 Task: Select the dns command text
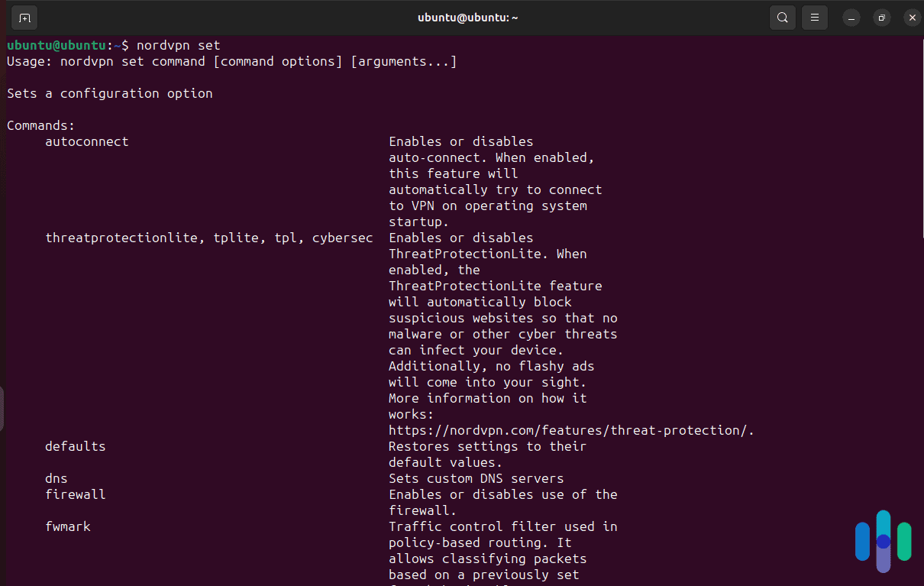pos(56,478)
